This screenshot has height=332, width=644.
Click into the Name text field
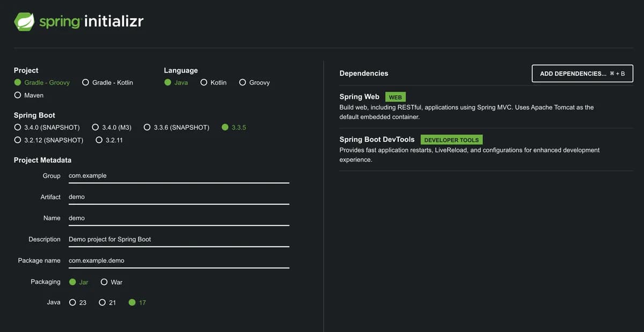coord(179,218)
